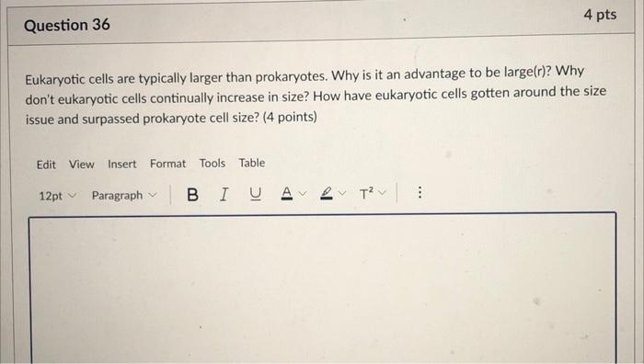Expand superscript options dropdown arrow

pyautogui.click(x=382, y=192)
